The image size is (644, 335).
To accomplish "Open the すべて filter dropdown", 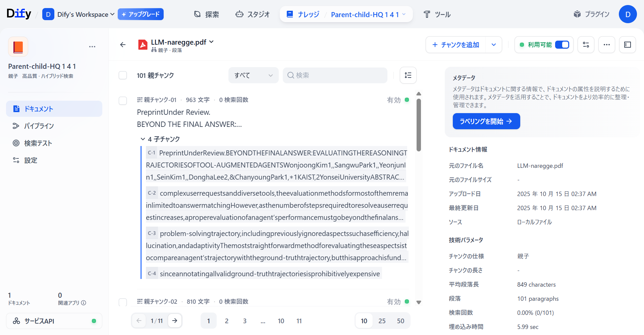I will click(253, 75).
